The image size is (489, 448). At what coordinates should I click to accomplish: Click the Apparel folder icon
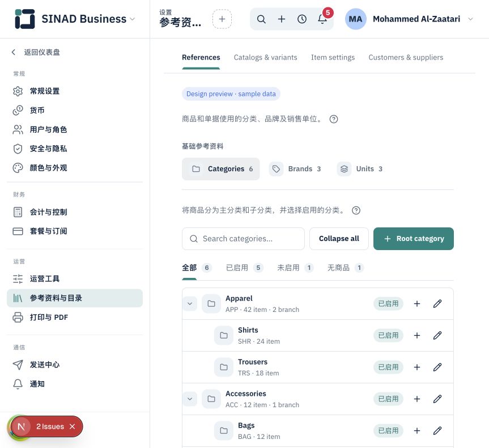[x=211, y=304]
